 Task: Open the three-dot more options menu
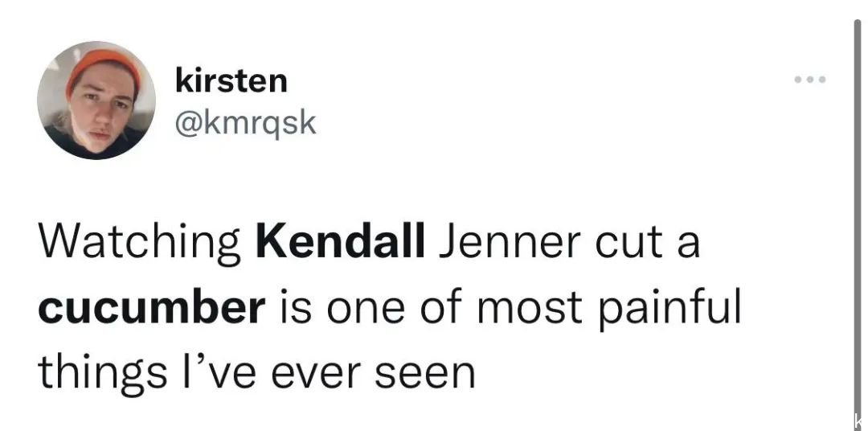tap(810, 80)
